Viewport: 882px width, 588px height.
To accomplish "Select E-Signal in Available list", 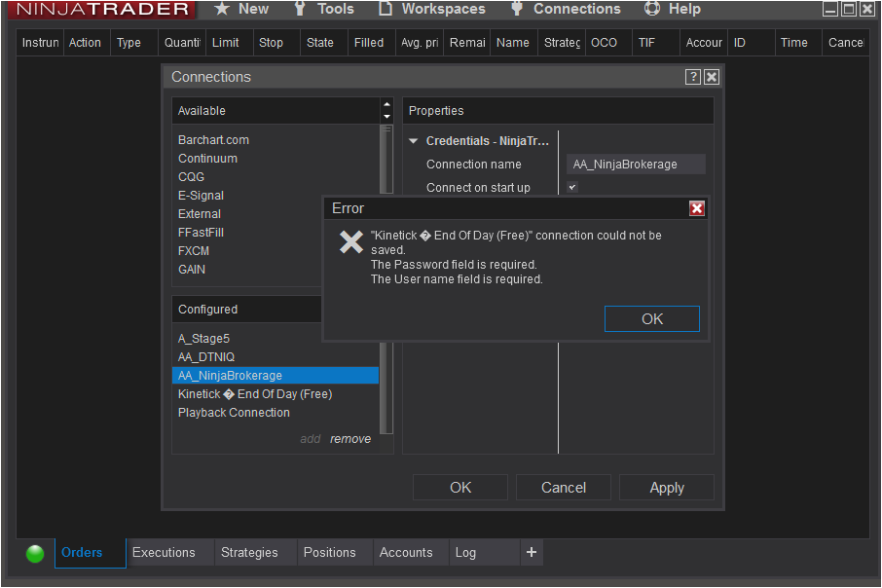I will 201,196.
